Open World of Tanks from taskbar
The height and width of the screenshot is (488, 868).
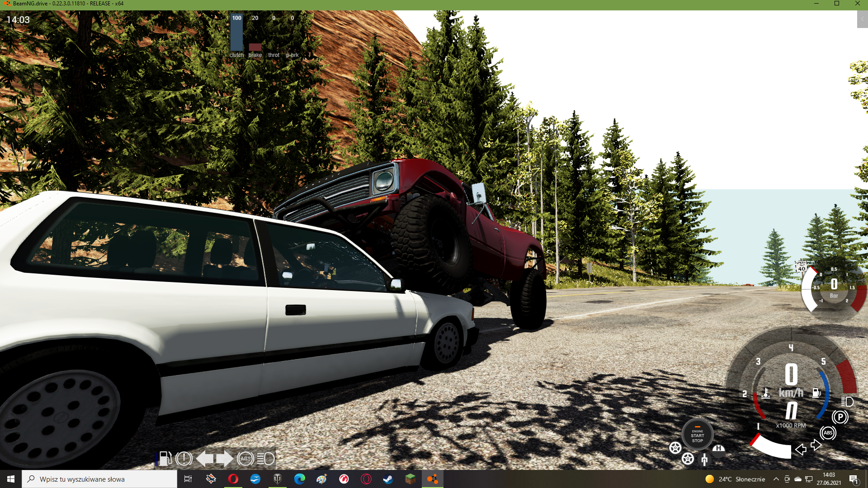pos(278,479)
